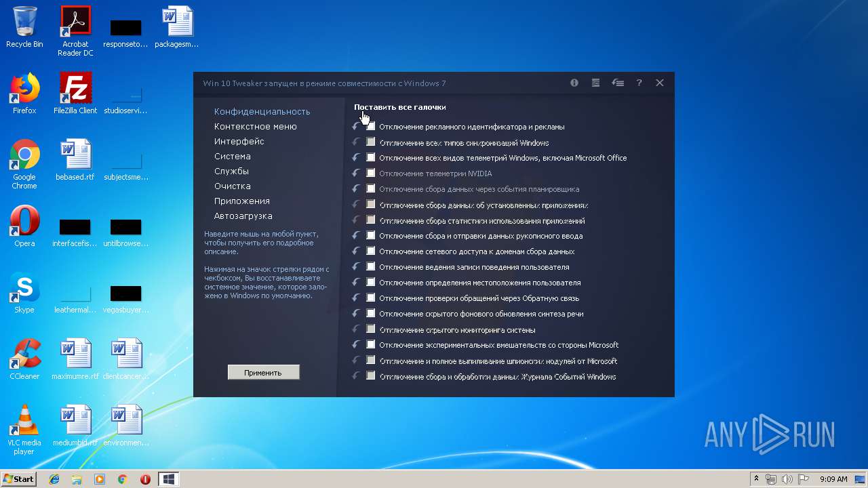Viewport: 868px width, 488px height.
Task: Click restore arrow beside экспериментальных вмешательств row
Action: tap(356, 345)
